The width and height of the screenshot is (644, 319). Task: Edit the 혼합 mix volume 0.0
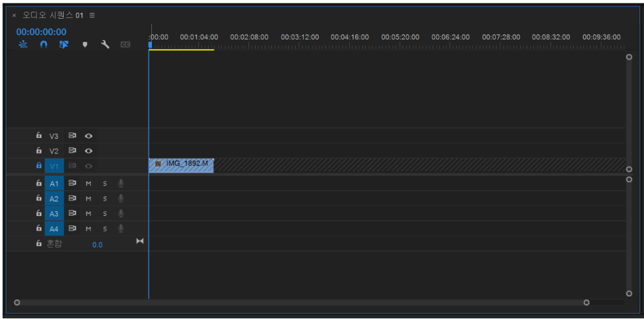tap(97, 245)
